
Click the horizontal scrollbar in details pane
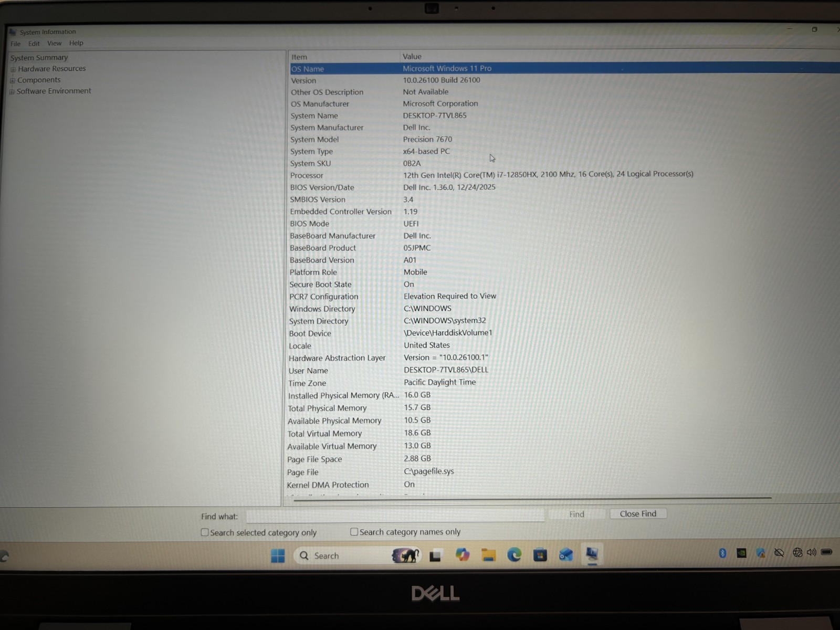click(x=532, y=499)
